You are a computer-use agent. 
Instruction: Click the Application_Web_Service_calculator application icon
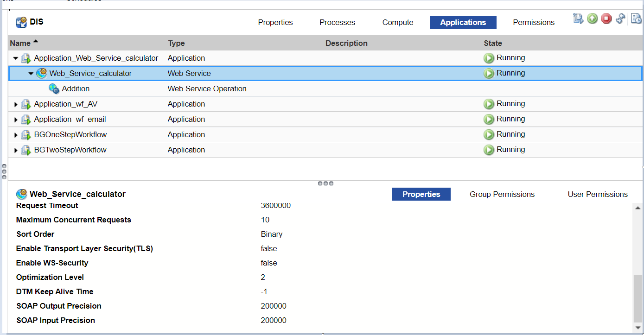pos(26,58)
